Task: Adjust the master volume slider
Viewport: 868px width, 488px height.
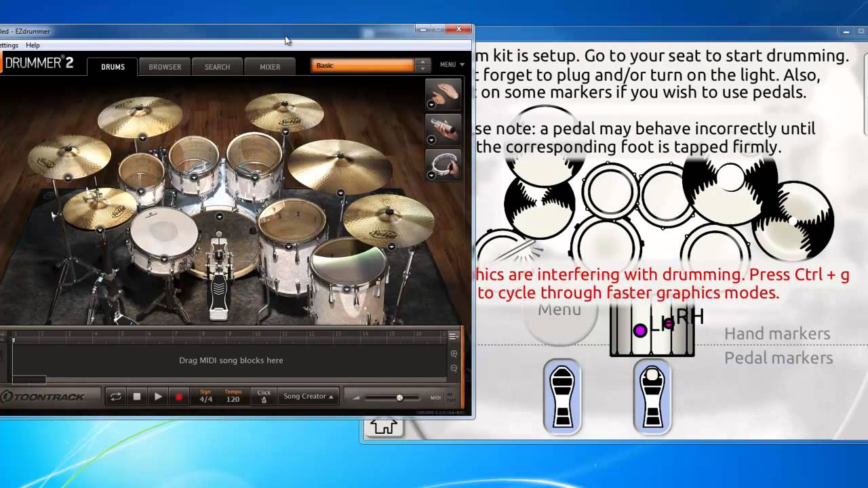Action: (399, 398)
